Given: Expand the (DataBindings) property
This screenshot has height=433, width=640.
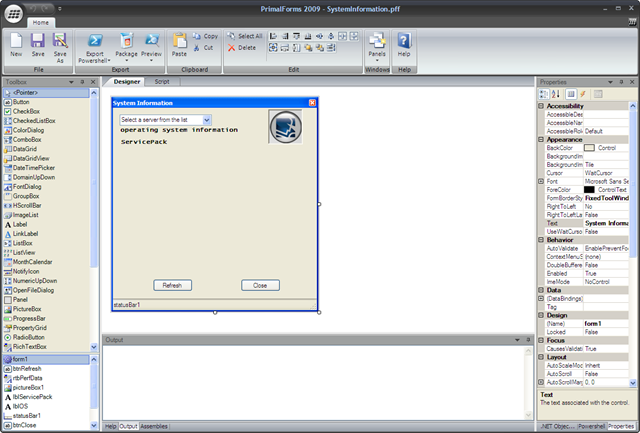Looking at the screenshot, I should pos(541,298).
